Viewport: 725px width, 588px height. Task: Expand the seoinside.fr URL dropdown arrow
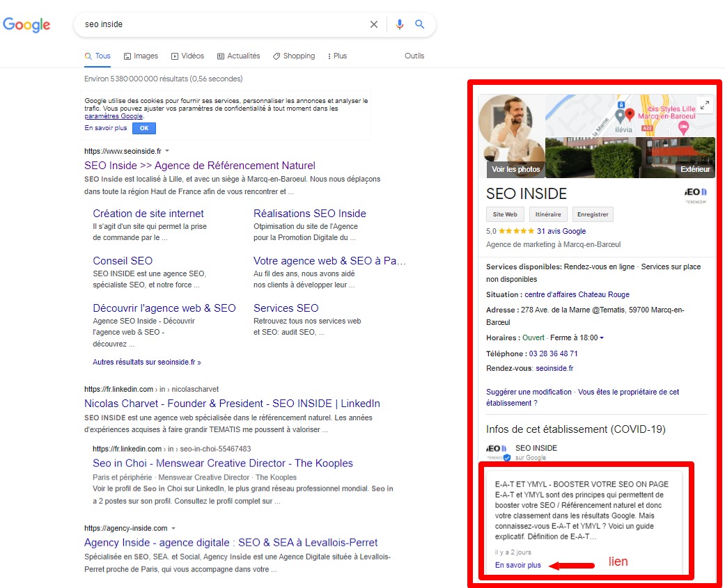coord(167,151)
